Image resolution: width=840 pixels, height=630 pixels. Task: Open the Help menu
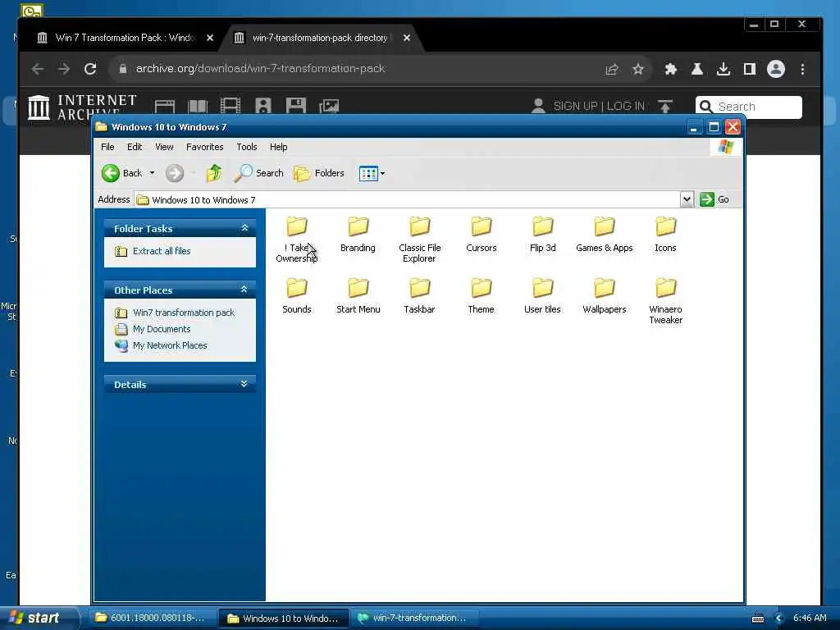point(278,147)
